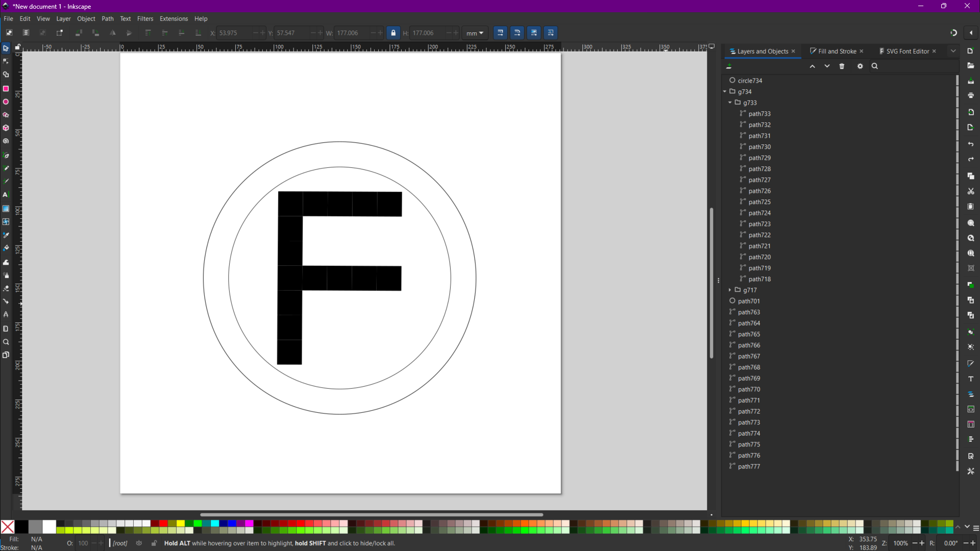Open palette options menu icon
980x551 pixels.
[976, 528]
